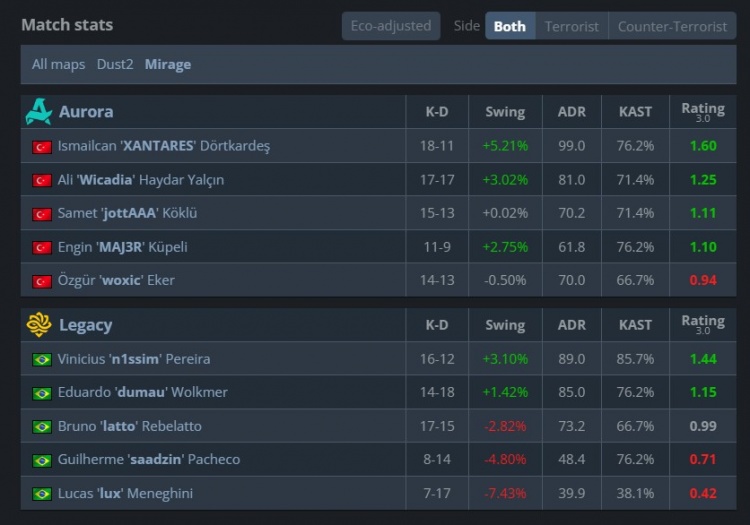Select the All maps tab
This screenshot has width=750, height=525.
click(58, 64)
